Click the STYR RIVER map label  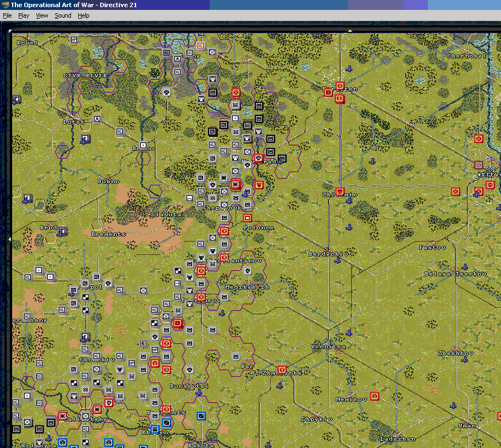pyautogui.click(x=85, y=76)
